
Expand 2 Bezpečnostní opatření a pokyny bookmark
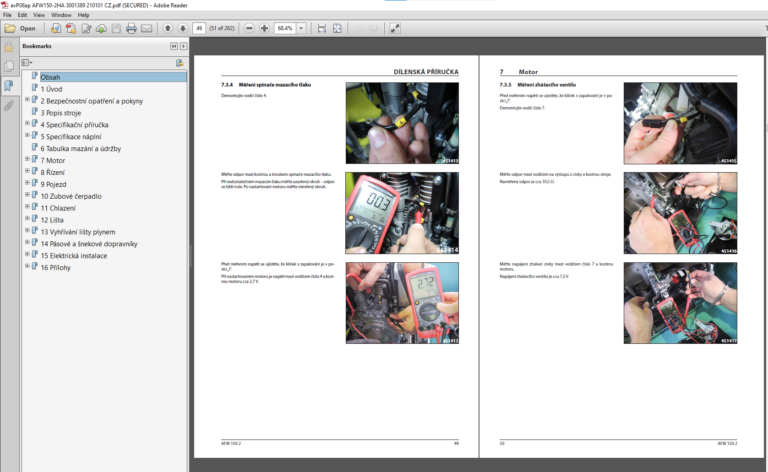tap(27, 99)
